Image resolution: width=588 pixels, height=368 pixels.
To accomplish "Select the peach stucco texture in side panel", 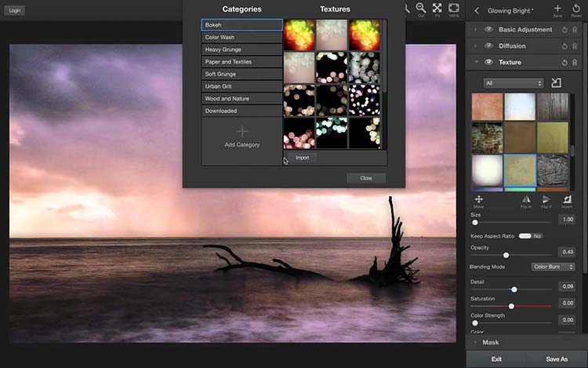I will tap(487, 107).
